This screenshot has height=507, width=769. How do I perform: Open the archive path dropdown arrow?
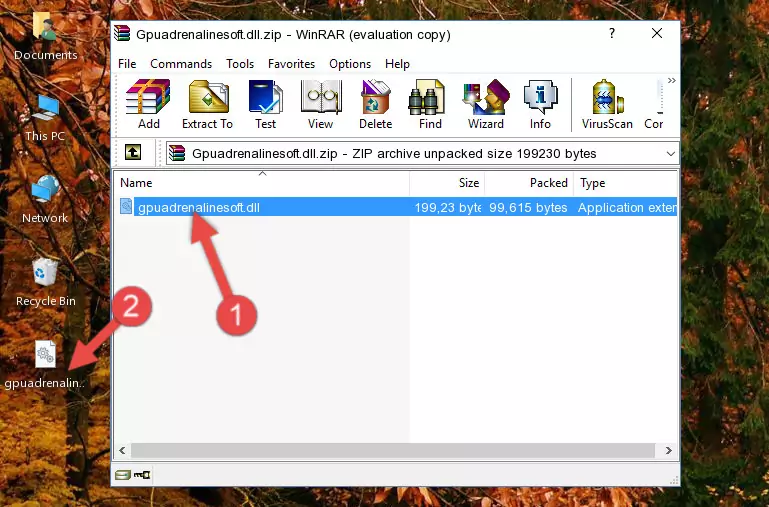point(670,153)
